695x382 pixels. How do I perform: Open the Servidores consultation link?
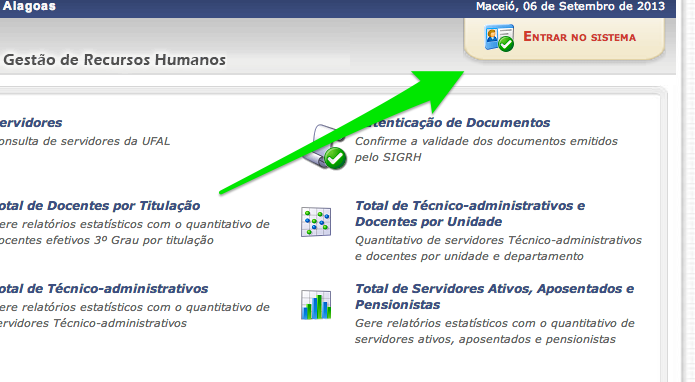(x=31, y=122)
